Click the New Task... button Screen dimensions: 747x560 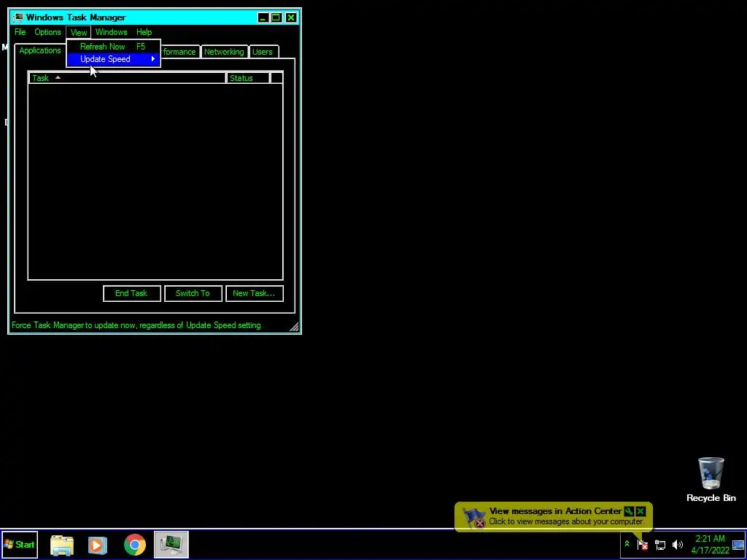[254, 293]
